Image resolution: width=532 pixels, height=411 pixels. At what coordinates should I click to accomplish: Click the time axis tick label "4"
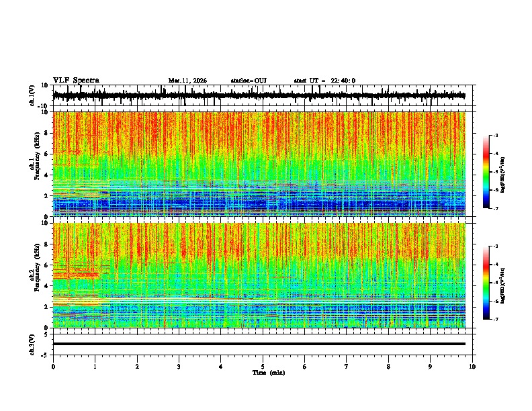point(220,367)
